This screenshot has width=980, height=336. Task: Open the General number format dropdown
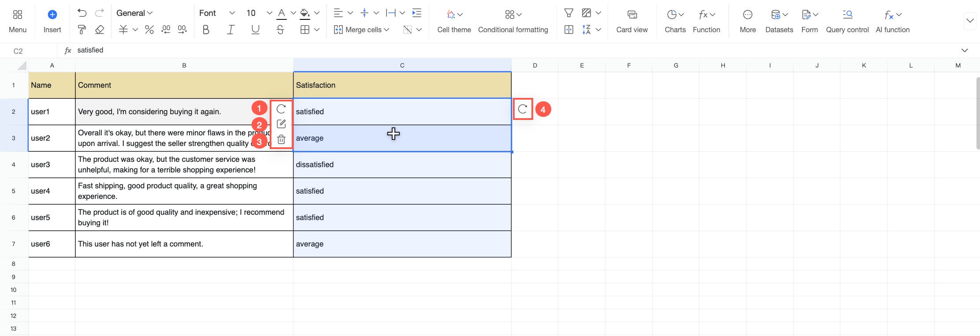(134, 13)
